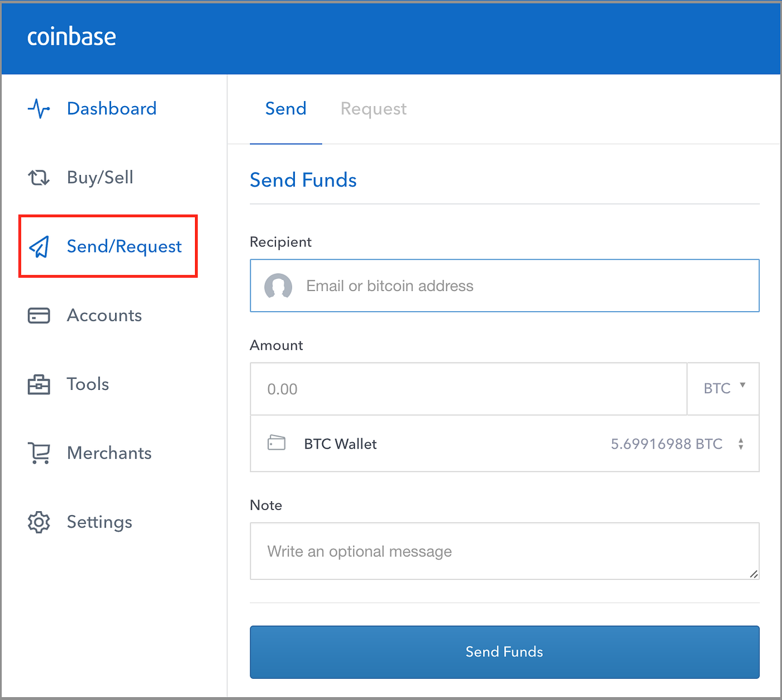Click the recipient avatar icon
This screenshot has width=782, height=700.
[x=278, y=286]
